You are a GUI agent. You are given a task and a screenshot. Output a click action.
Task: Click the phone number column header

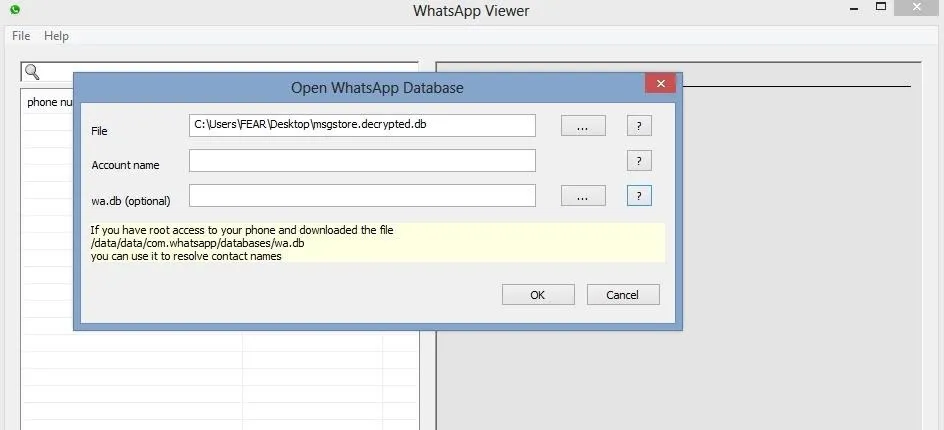48,102
